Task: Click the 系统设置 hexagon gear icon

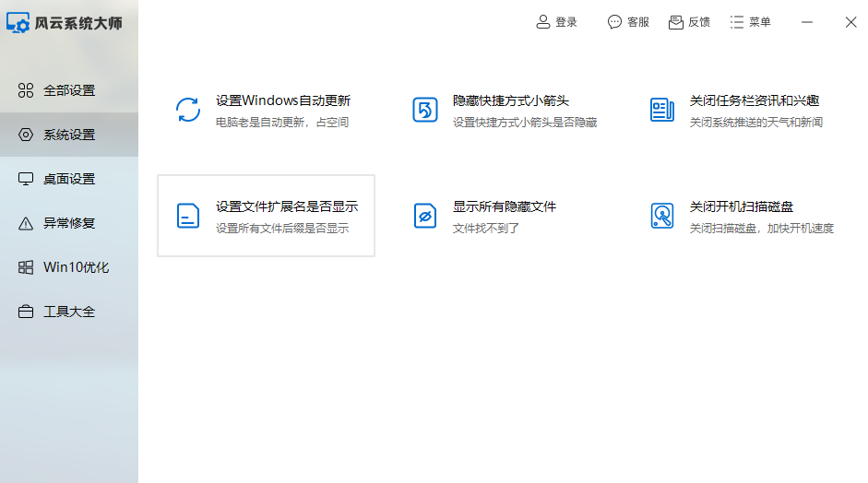Action: [x=26, y=135]
